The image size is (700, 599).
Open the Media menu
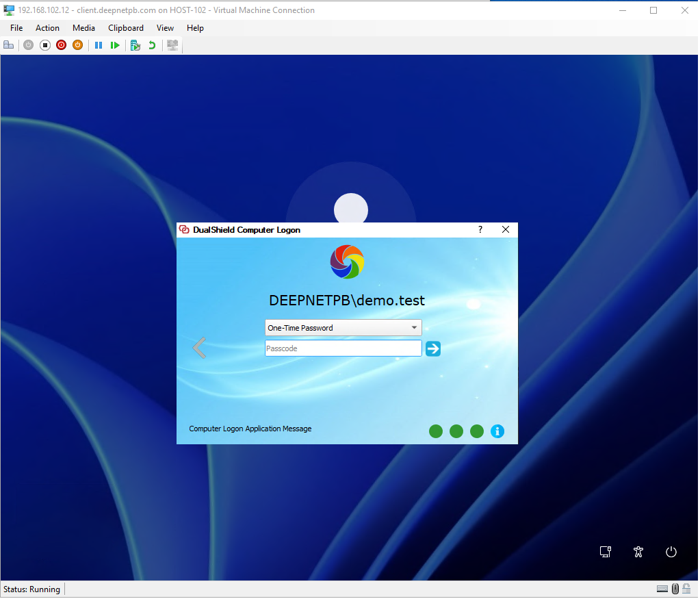83,28
